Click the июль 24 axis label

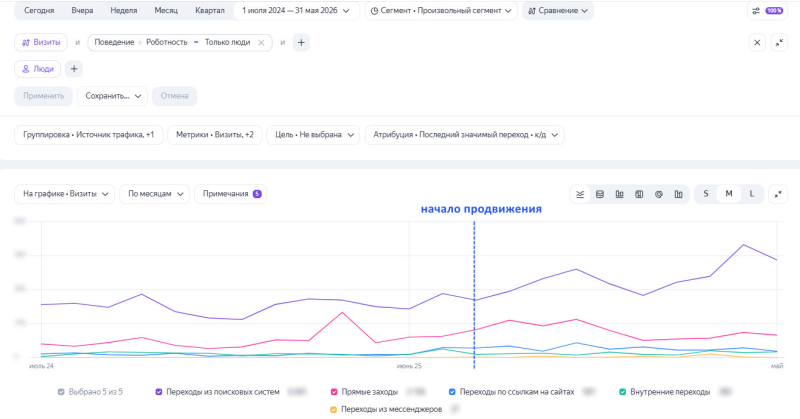(x=41, y=366)
